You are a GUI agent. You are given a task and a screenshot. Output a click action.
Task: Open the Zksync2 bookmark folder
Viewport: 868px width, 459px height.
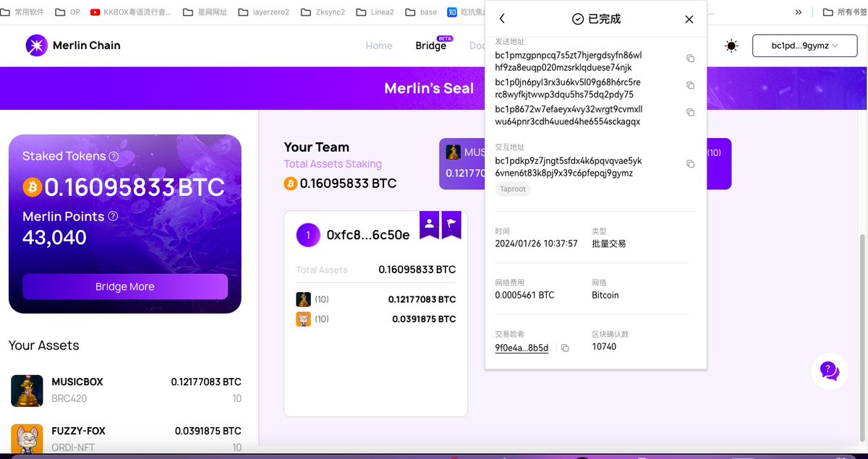[x=323, y=12]
